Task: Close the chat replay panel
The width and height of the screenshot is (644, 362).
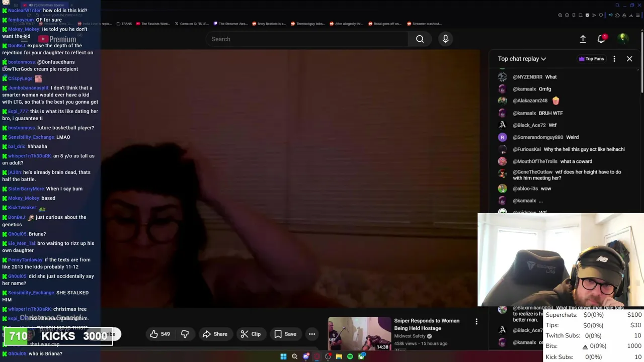Action: pyautogui.click(x=629, y=59)
